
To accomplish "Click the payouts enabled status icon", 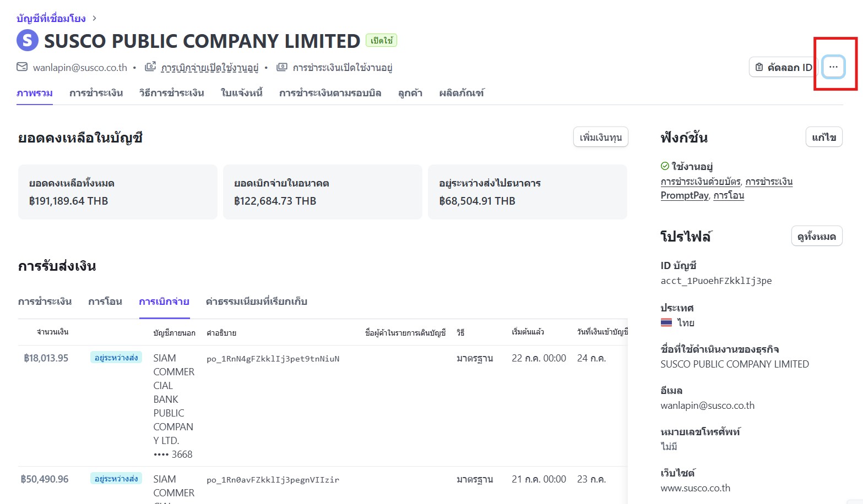I will point(150,67).
